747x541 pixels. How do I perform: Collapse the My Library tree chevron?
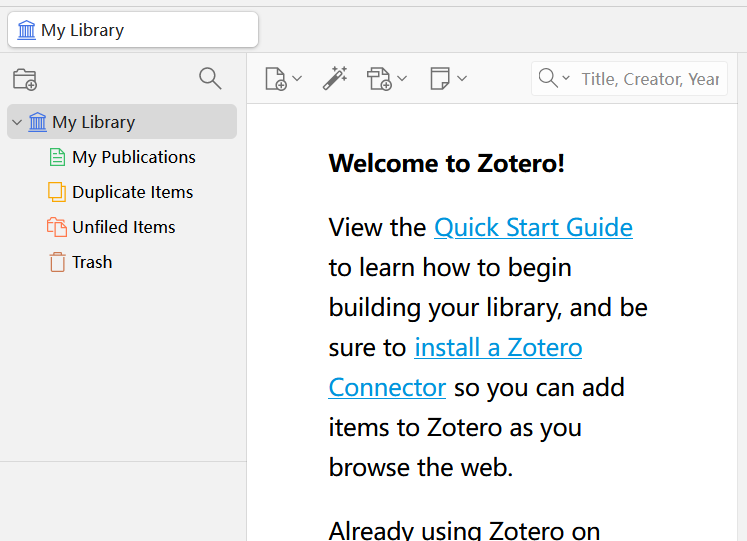(17, 122)
